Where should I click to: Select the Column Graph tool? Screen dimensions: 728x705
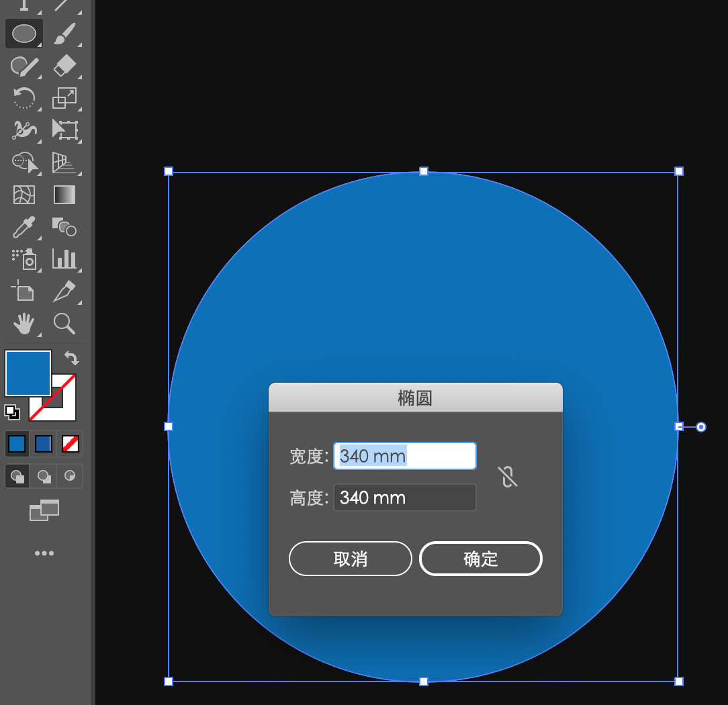point(64,259)
